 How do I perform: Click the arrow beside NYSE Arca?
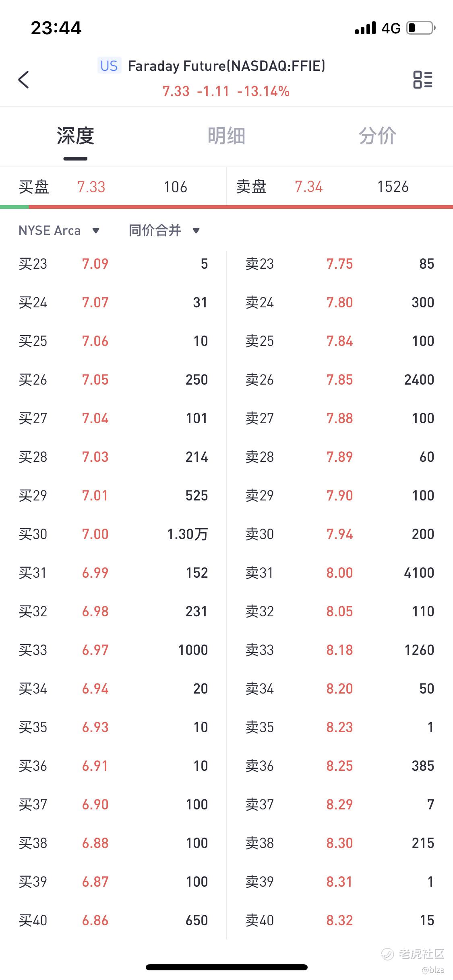pos(96,231)
